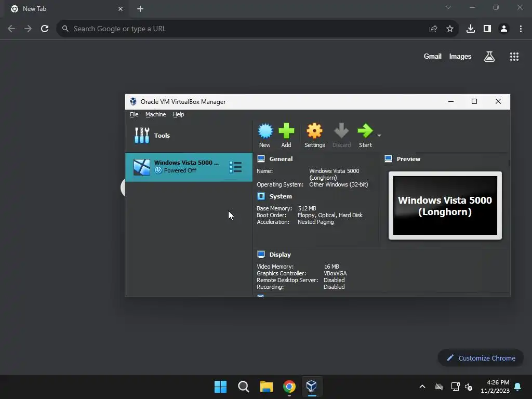Open the machine tools list menu icon

[235, 167]
